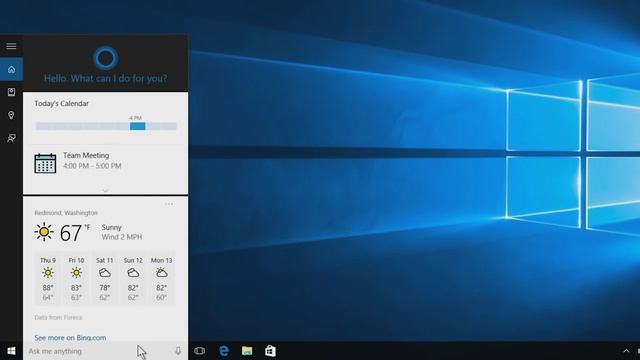The image size is (640, 360).
Task: Select the Mon 13 forecast
Action: 162,280
